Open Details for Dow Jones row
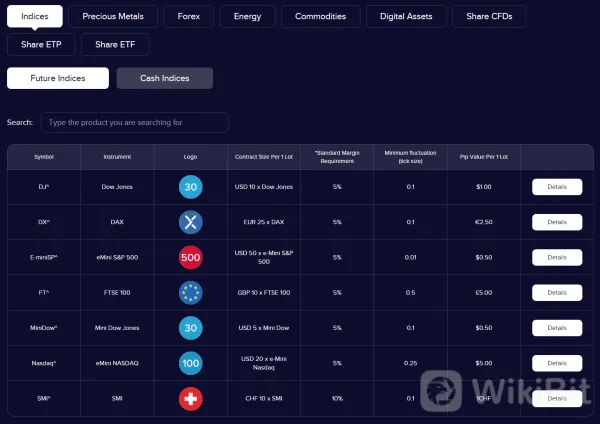This screenshot has height=424, width=600. pos(557,187)
